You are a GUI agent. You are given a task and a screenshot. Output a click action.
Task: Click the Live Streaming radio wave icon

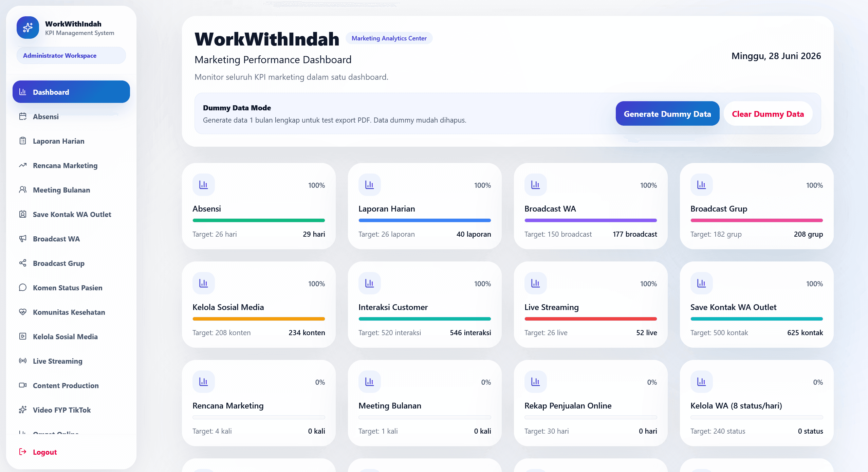23,361
